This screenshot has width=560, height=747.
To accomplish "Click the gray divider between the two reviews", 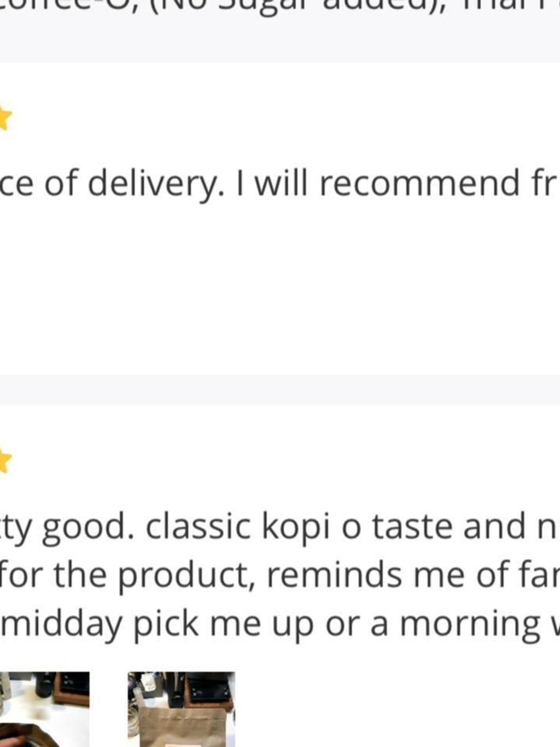I will click(280, 390).
